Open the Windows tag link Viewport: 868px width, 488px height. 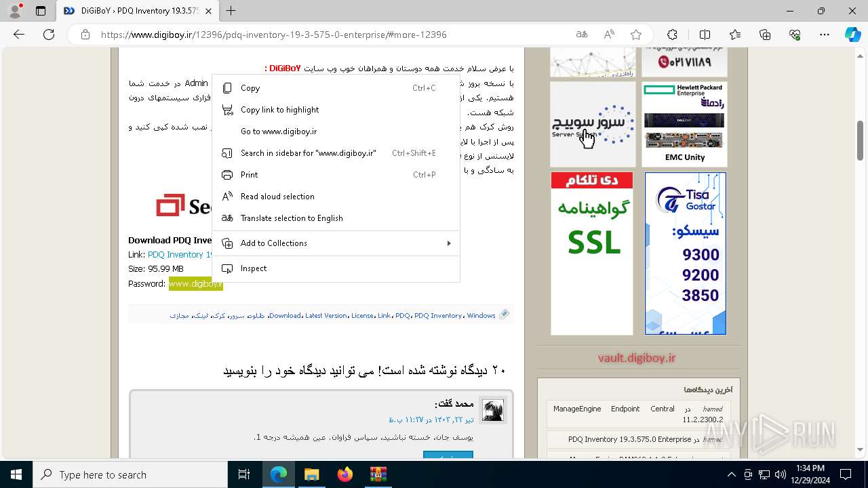(481, 316)
